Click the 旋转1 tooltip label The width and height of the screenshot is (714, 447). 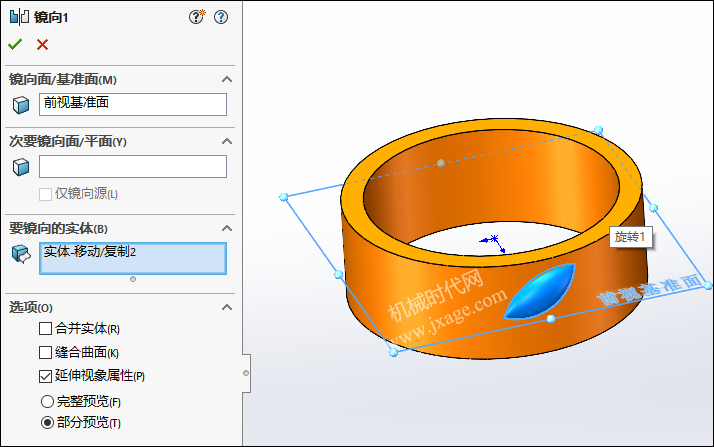click(x=630, y=237)
